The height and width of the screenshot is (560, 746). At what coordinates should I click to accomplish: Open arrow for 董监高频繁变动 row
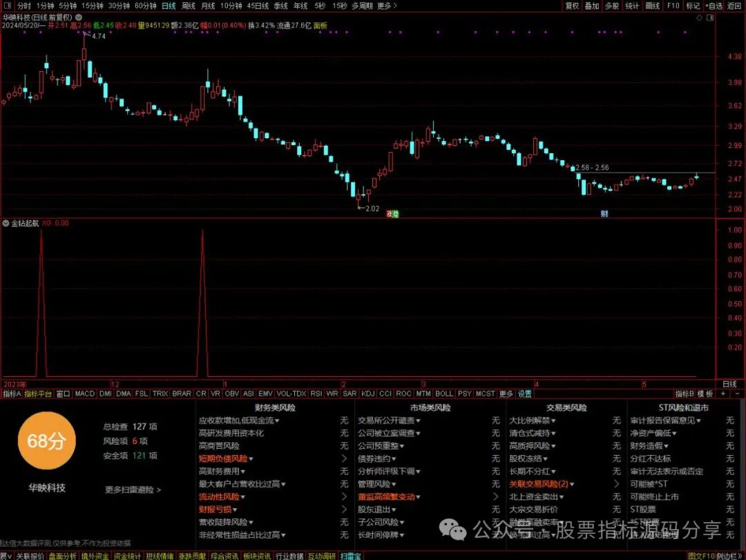[x=496, y=496]
